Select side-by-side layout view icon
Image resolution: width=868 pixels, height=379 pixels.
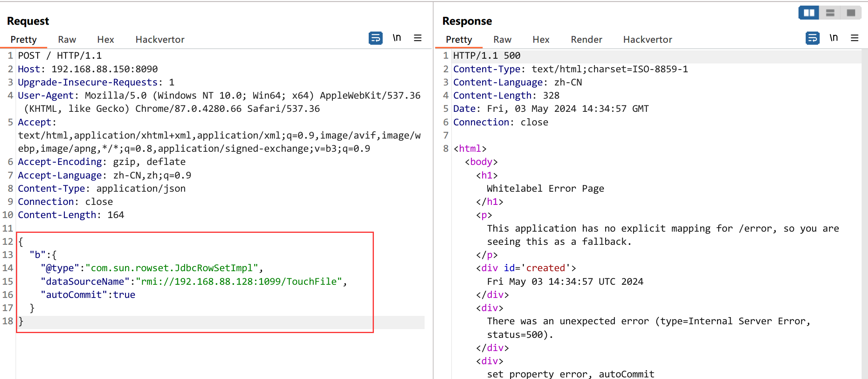pyautogui.click(x=809, y=13)
